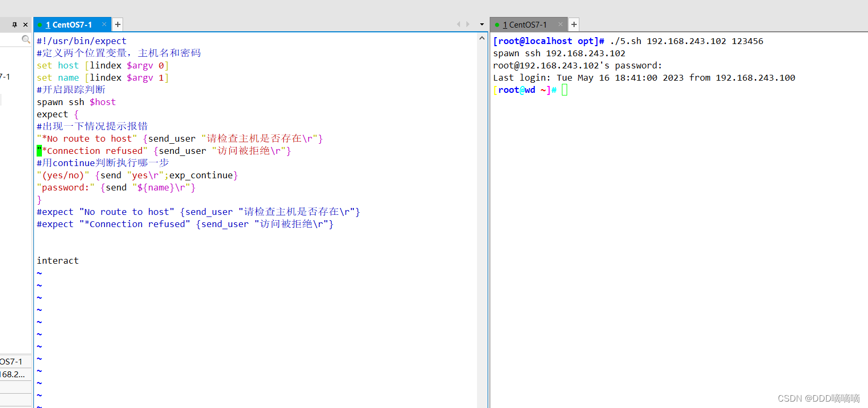Go to next tab with right arrow
Viewport: 868px width, 408px height.
(x=467, y=24)
